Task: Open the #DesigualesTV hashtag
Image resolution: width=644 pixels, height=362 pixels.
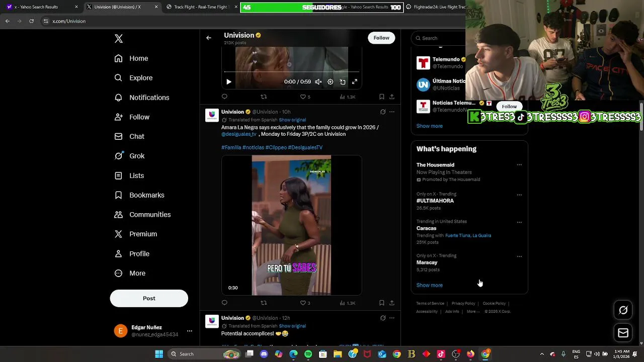Action: 305,147
